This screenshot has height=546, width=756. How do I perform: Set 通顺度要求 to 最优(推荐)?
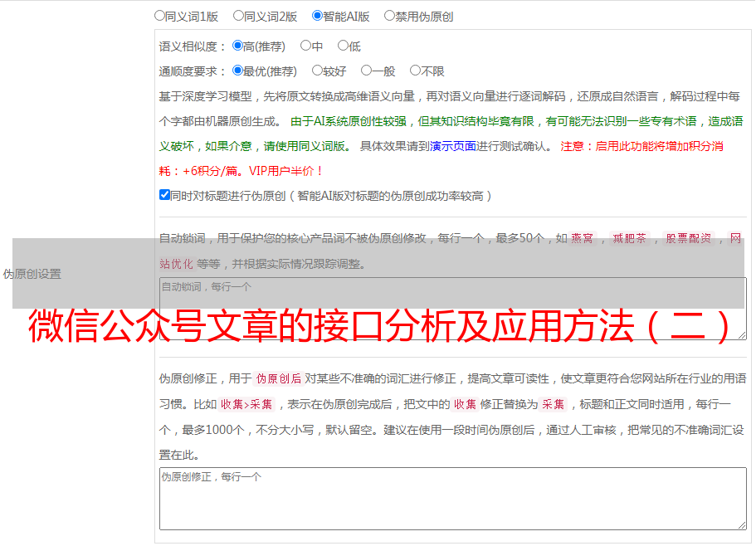(237, 71)
